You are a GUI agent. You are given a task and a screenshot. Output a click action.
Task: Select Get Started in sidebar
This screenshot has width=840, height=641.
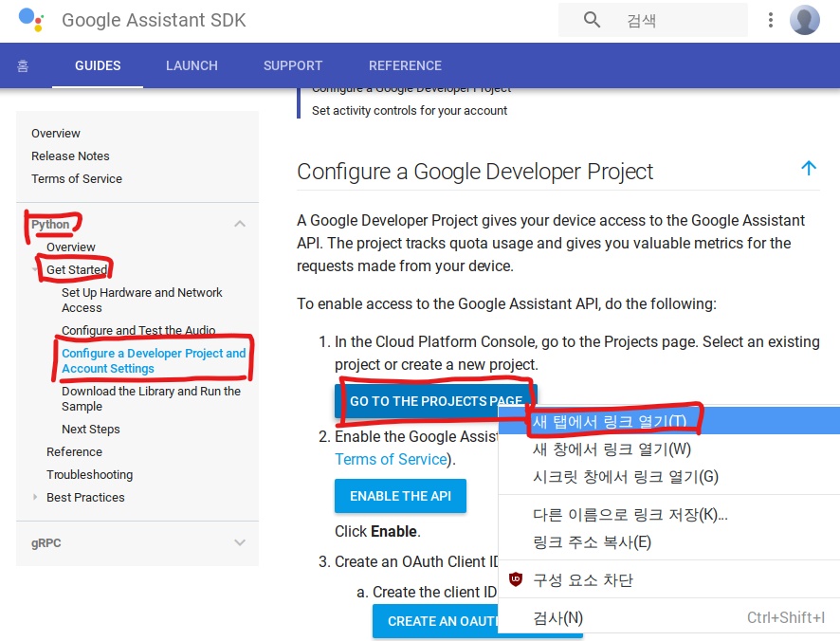[x=77, y=269]
